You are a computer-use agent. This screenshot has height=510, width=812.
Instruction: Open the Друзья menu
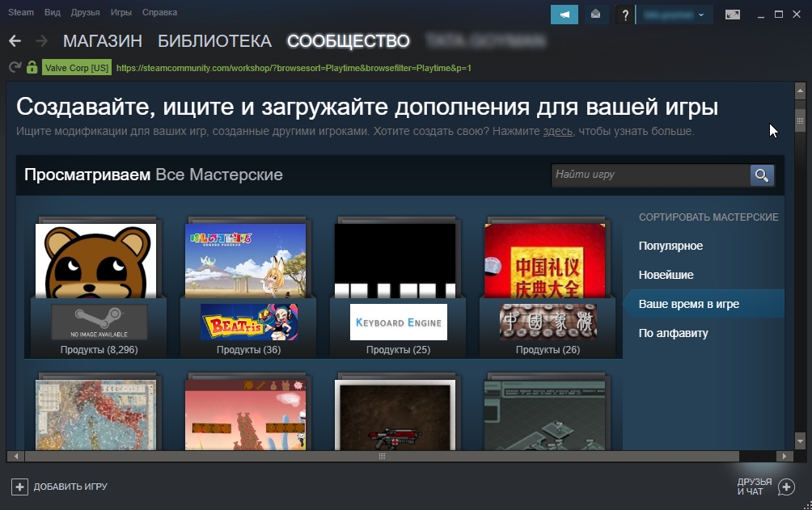[x=86, y=12]
